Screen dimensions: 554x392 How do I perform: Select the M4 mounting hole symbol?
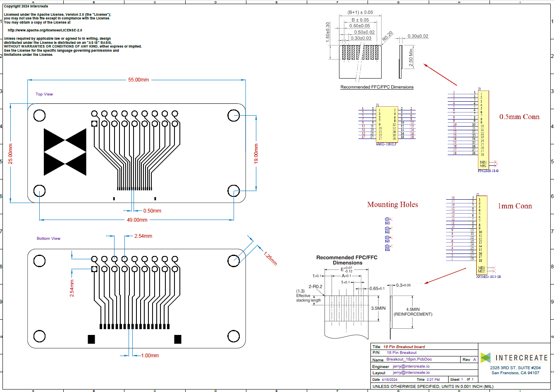tap(387, 246)
